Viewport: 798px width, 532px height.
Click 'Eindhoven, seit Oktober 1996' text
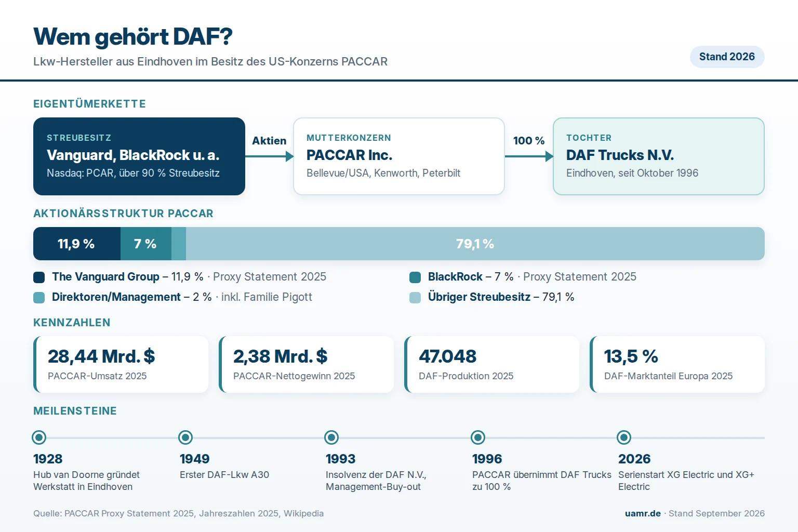pos(632,173)
